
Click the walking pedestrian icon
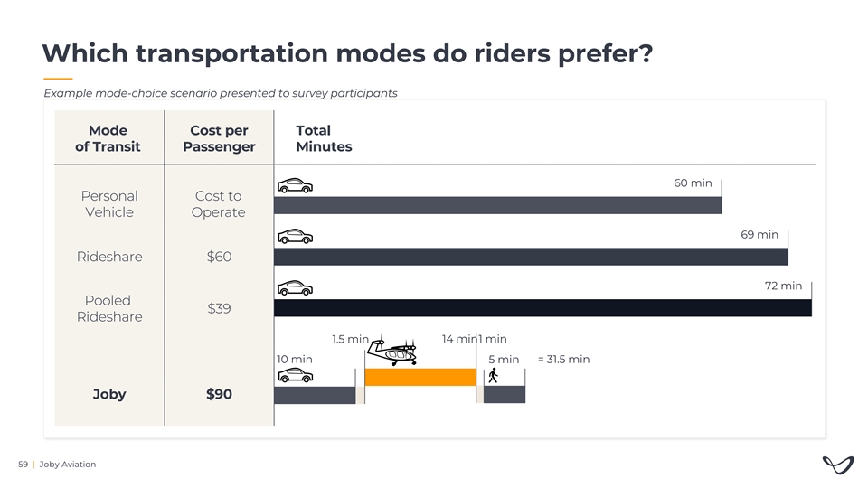[493, 376]
